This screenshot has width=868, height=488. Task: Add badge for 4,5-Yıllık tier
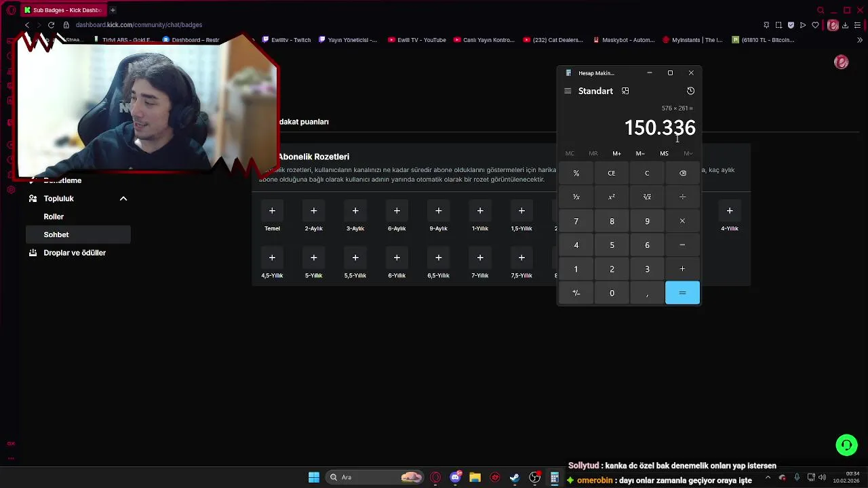tap(272, 258)
